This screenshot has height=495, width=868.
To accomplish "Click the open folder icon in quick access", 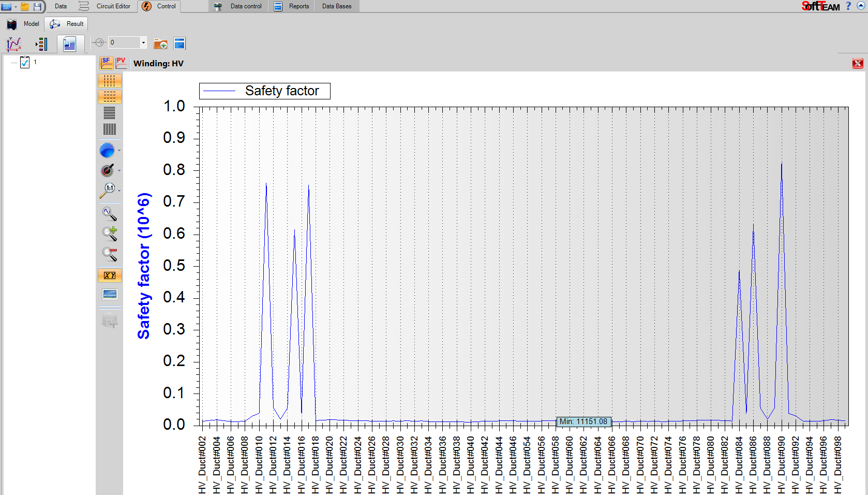I will 24,6.
